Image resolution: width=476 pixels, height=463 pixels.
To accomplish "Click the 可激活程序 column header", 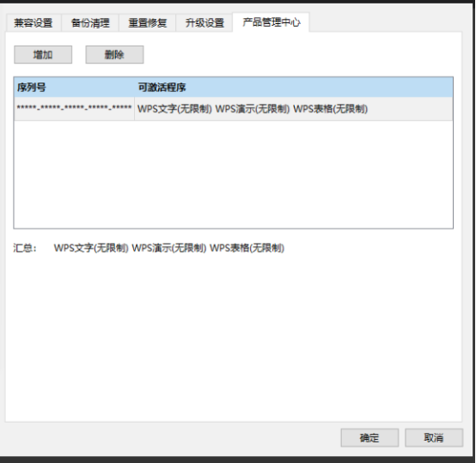I will coord(294,88).
